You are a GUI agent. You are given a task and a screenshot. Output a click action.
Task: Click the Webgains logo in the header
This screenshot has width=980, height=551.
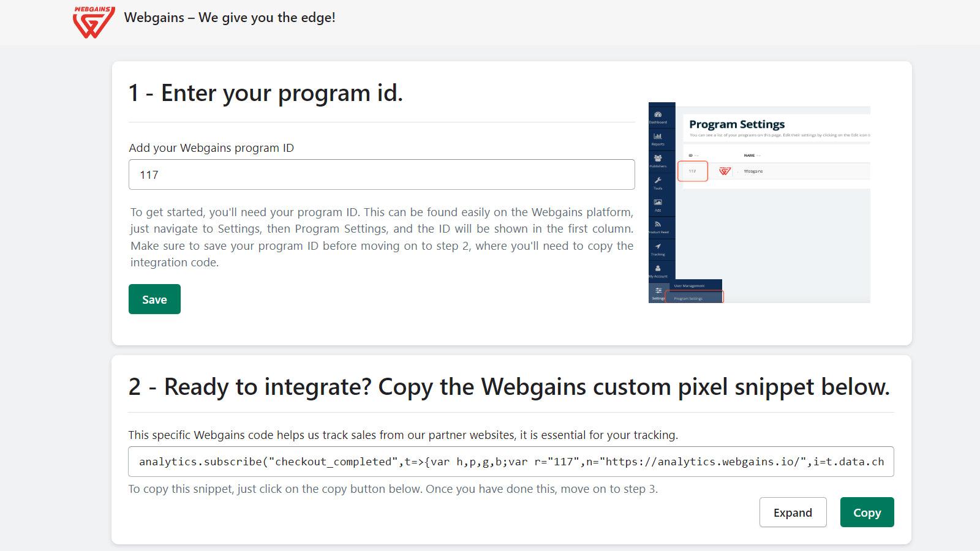point(92,18)
